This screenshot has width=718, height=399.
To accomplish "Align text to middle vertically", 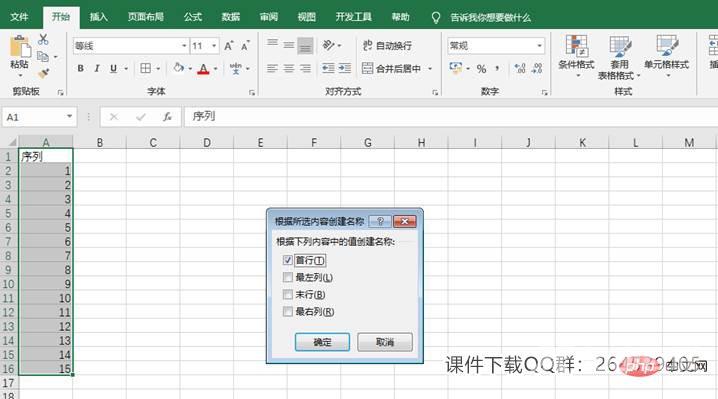I will click(288, 45).
